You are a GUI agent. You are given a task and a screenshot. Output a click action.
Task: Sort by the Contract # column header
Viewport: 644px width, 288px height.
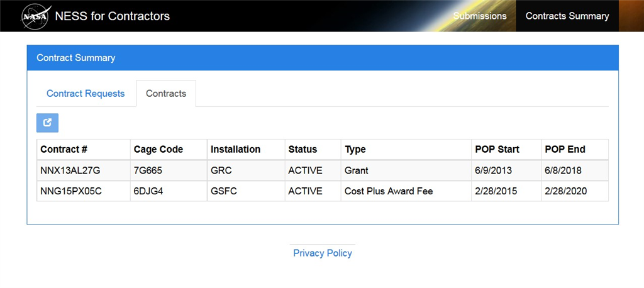64,150
